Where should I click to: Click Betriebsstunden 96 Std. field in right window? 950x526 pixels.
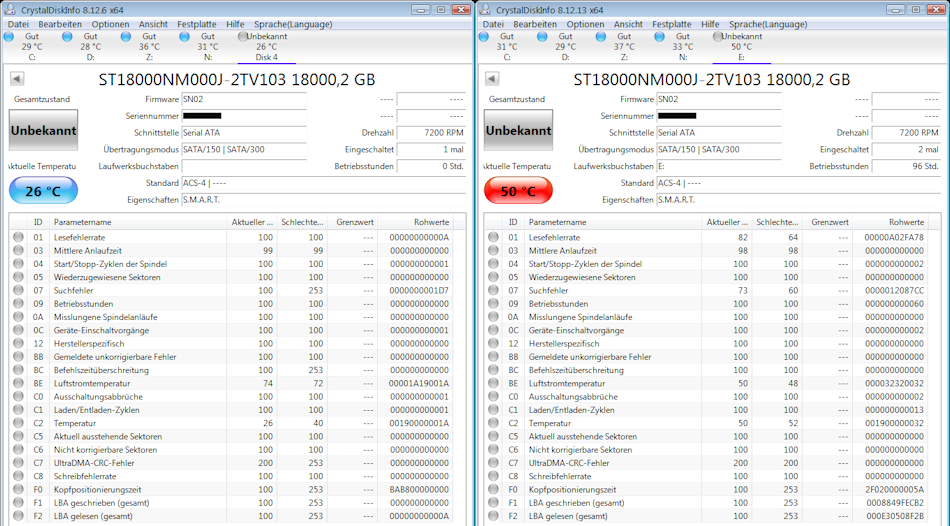(906, 166)
